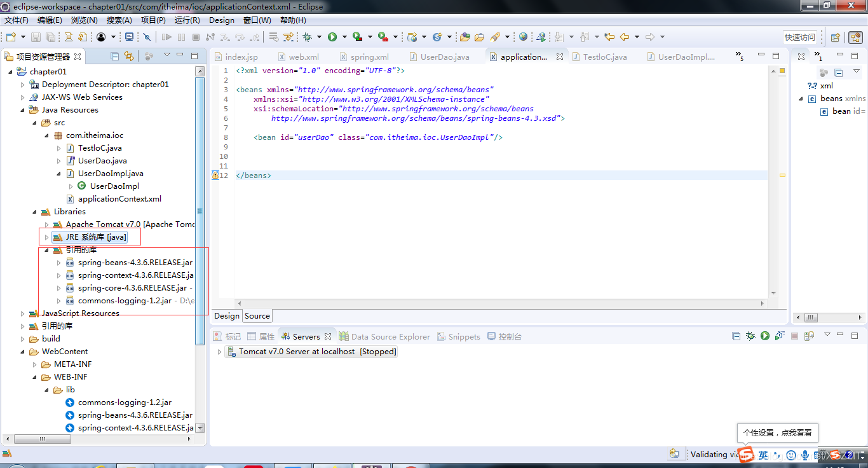This screenshot has width=868, height=468.
Task: Select applicationContext.xml in project tree
Action: (x=119, y=199)
